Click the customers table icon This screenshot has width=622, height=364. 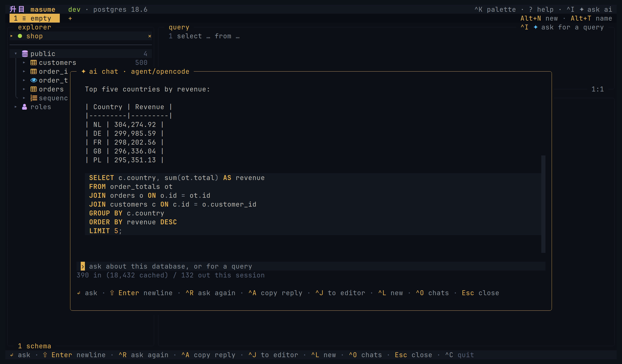coord(34,63)
